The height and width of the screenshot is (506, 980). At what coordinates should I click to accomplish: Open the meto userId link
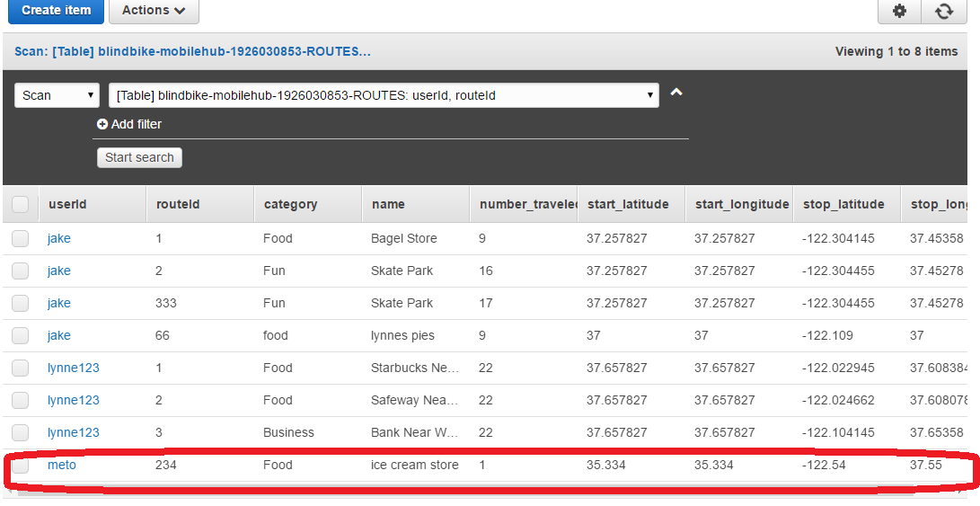(62, 465)
